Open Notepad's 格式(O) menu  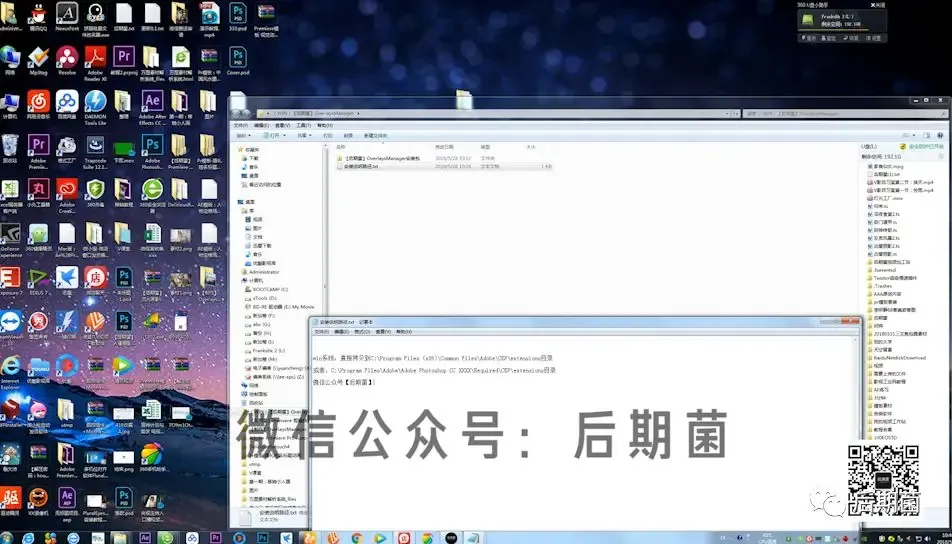pos(362,332)
